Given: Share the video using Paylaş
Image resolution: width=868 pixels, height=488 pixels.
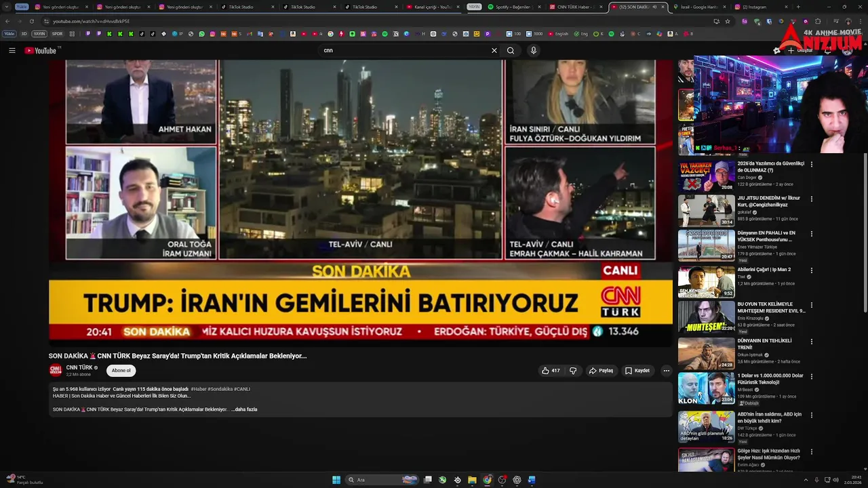Looking at the screenshot, I should point(601,371).
